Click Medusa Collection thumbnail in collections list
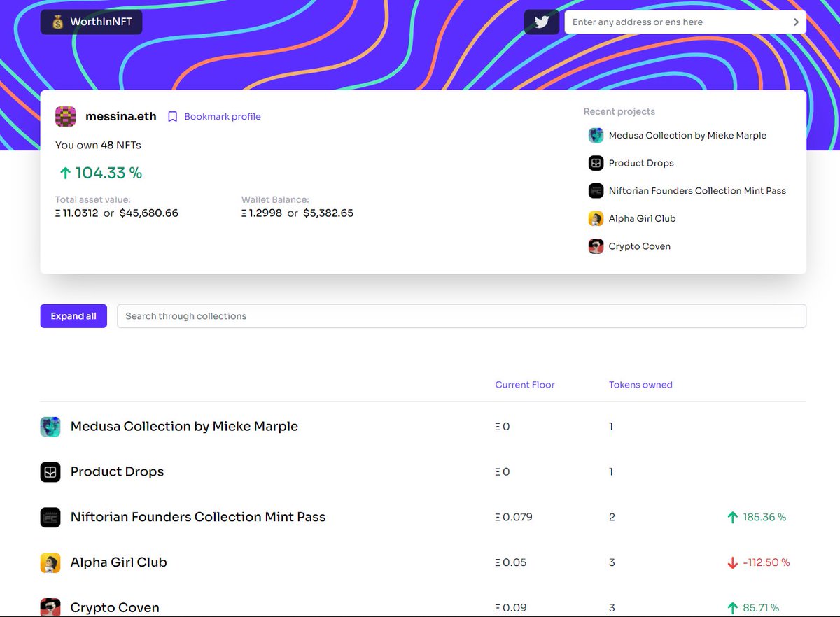Screen dimensions: 840x617 click(x=50, y=427)
